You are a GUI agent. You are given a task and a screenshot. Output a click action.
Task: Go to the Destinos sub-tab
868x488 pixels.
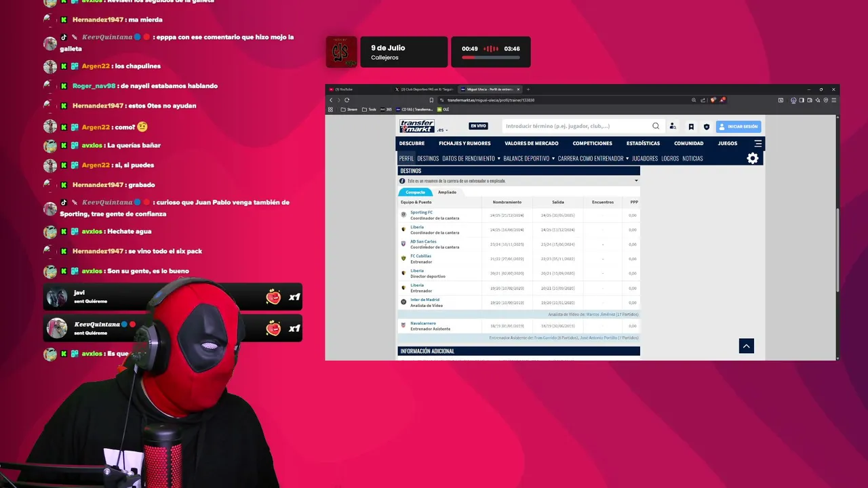[x=428, y=159]
